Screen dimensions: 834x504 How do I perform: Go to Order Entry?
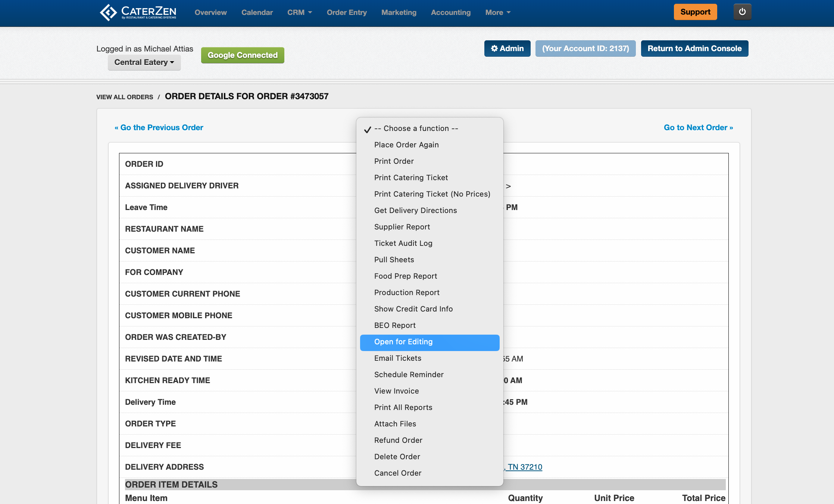[x=347, y=12]
